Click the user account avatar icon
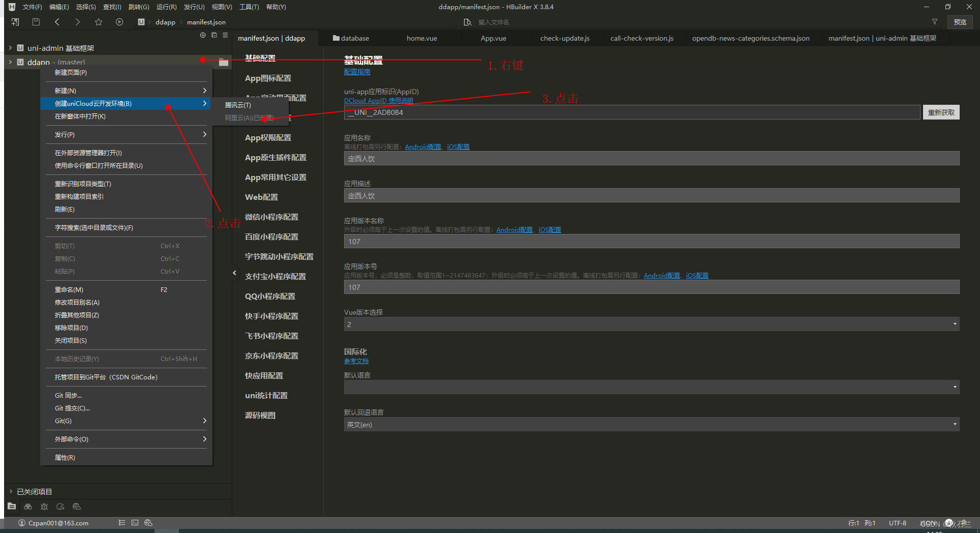The width and height of the screenshot is (980, 533). tap(22, 523)
